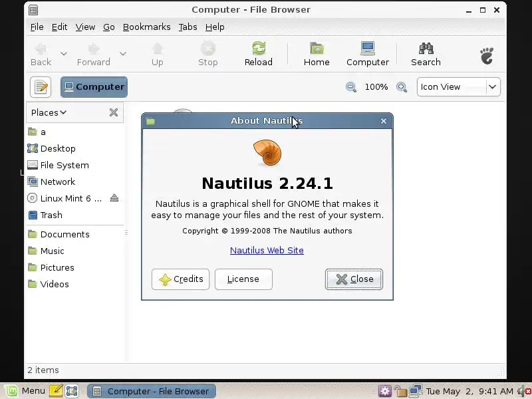This screenshot has height=399, width=532.
Task: Open the File menu
Action: [x=37, y=27]
